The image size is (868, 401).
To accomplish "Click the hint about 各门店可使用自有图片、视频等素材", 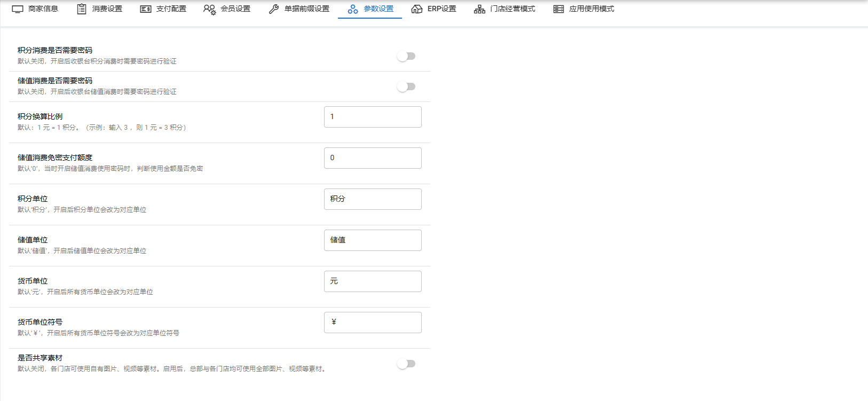I will click(173, 369).
